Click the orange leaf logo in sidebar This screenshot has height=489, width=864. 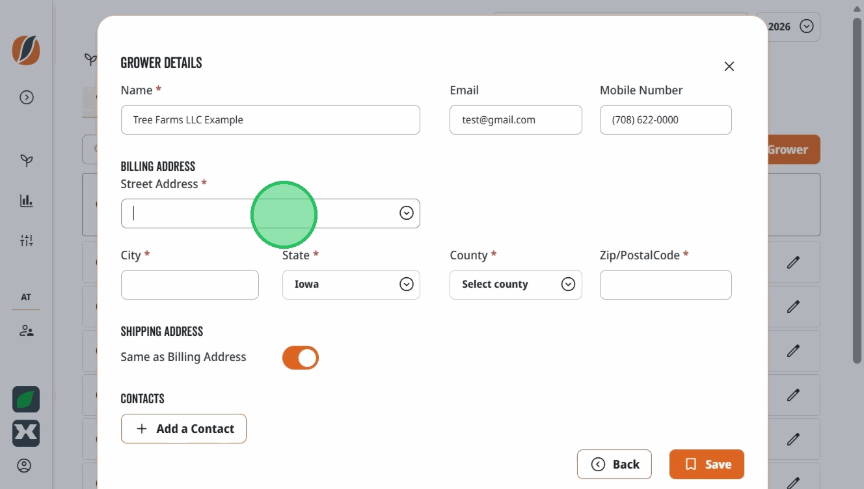(x=26, y=50)
